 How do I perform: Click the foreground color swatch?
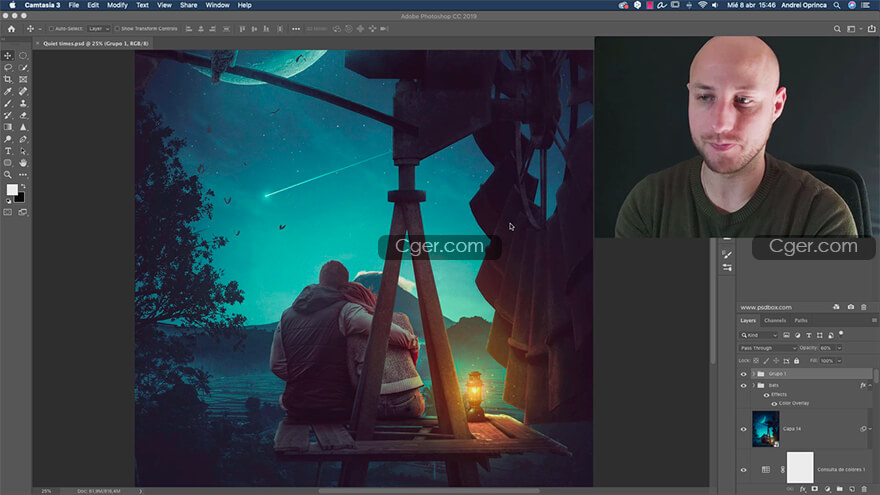coord(11,190)
